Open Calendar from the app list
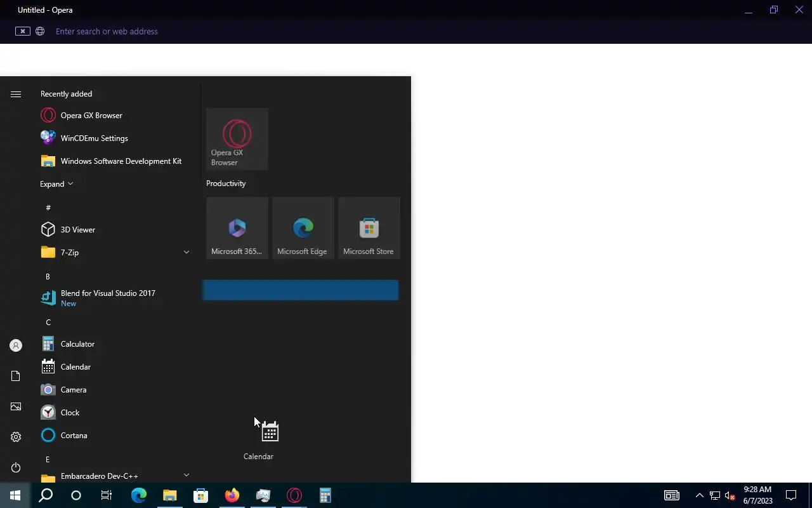Viewport: 812px width, 508px height. [x=114, y=367]
